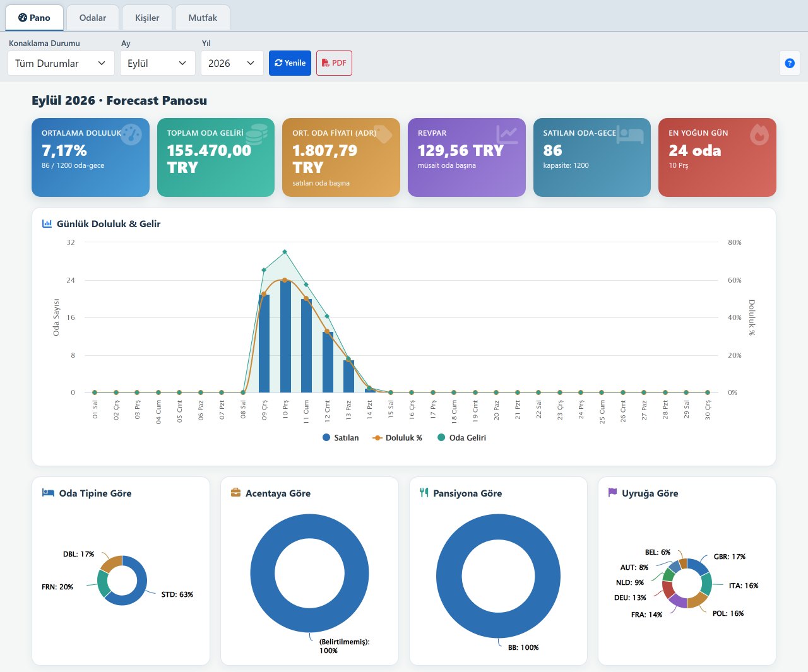The image size is (808, 672).
Task: Click the bed icon beside Oda Tipine Göre
Action: point(48,493)
